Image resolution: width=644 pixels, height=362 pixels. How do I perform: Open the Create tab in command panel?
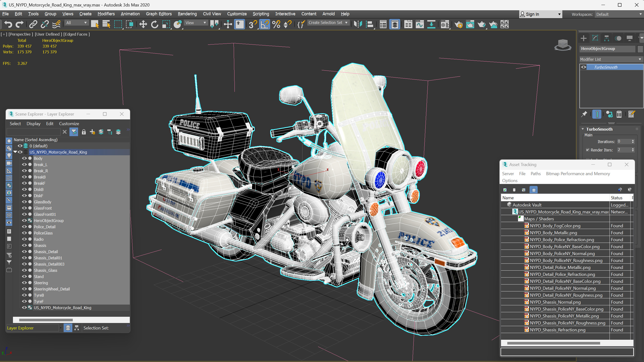584,38
